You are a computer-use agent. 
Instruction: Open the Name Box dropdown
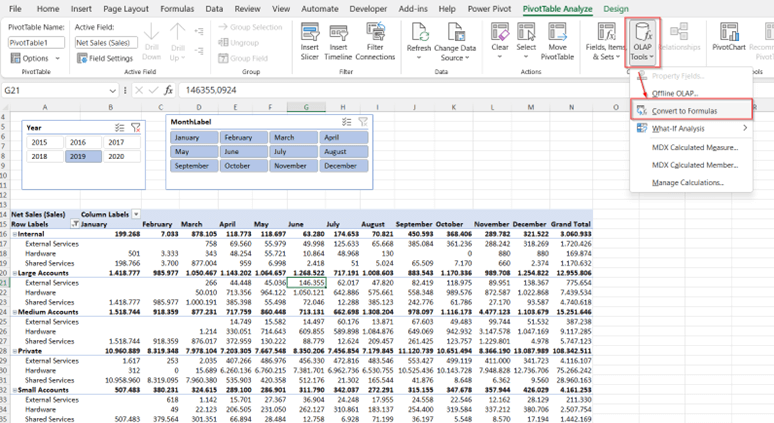pyautogui.click(x=112, y=91)
